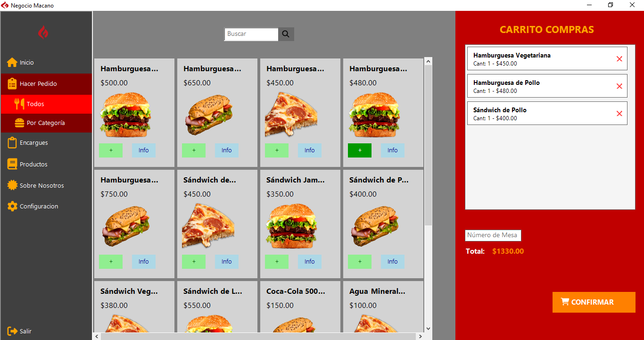Click the $400.00 Sándwich product image

click(374, 226)
